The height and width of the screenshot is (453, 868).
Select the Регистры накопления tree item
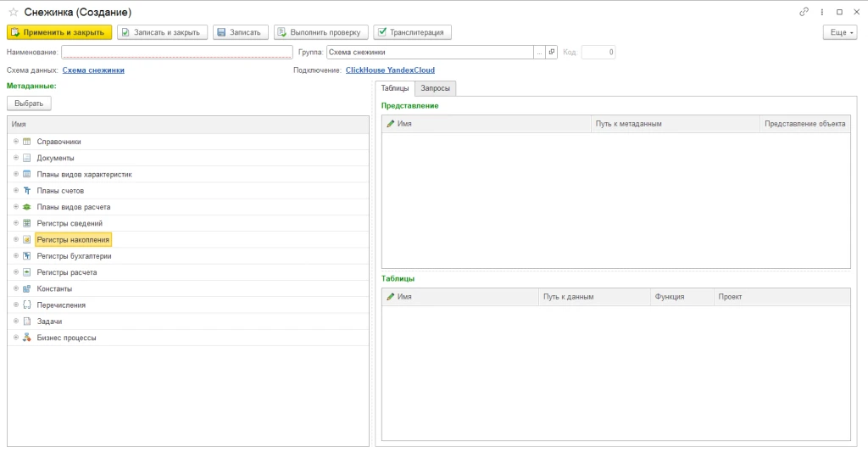pyautogui.click(x=73, y=240)
